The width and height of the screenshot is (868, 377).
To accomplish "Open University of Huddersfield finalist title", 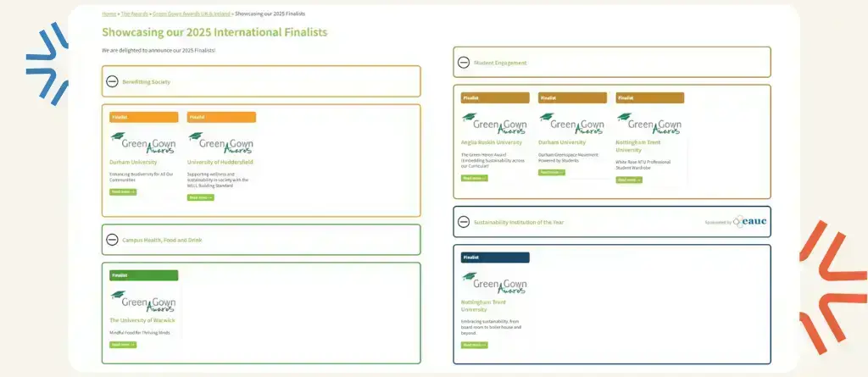I will (220, 162).
